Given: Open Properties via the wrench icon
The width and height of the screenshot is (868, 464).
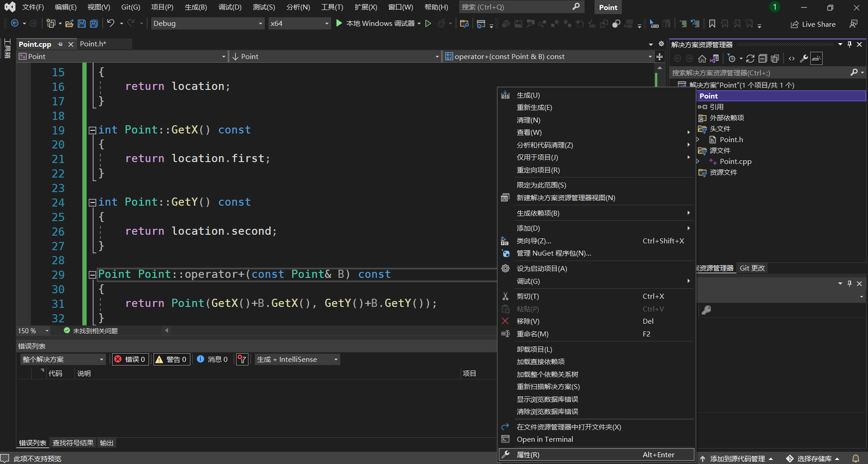Looking at the screenshot, I should point(804,58).
